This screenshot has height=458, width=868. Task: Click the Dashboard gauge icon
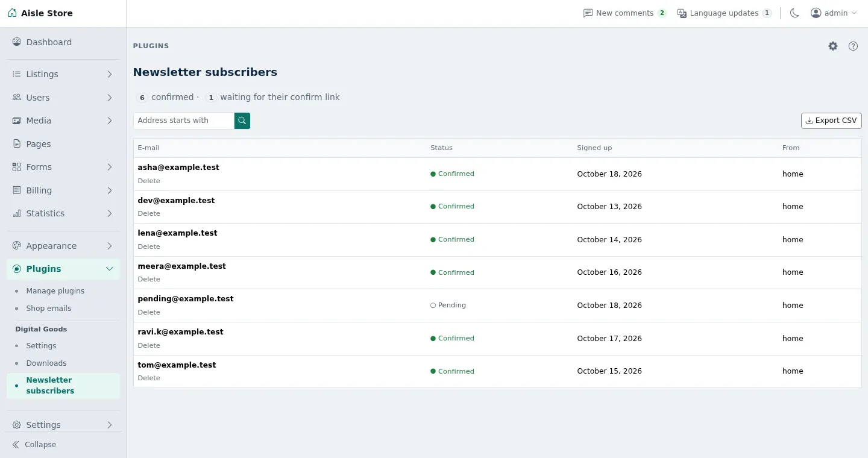(x=17, y=42)
